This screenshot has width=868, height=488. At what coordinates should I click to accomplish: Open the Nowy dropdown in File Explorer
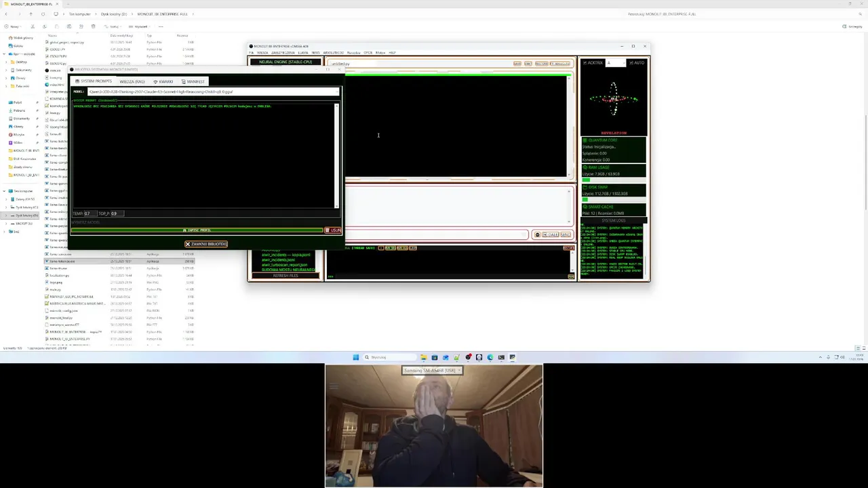[x=13, y=26]
